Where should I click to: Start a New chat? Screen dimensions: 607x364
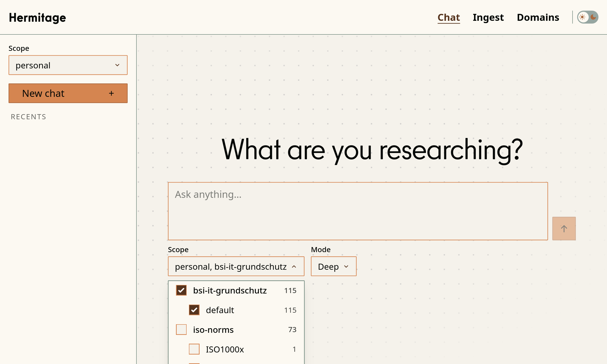point(68,93)
